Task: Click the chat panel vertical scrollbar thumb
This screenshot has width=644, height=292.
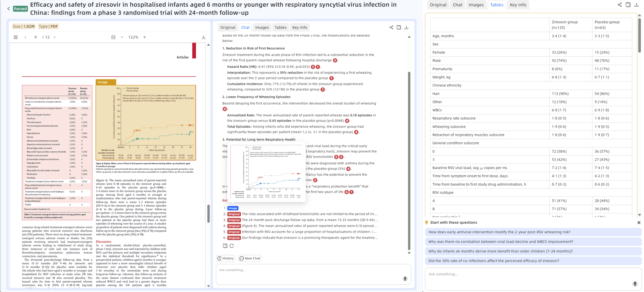Action: click(x=409, y=161)
